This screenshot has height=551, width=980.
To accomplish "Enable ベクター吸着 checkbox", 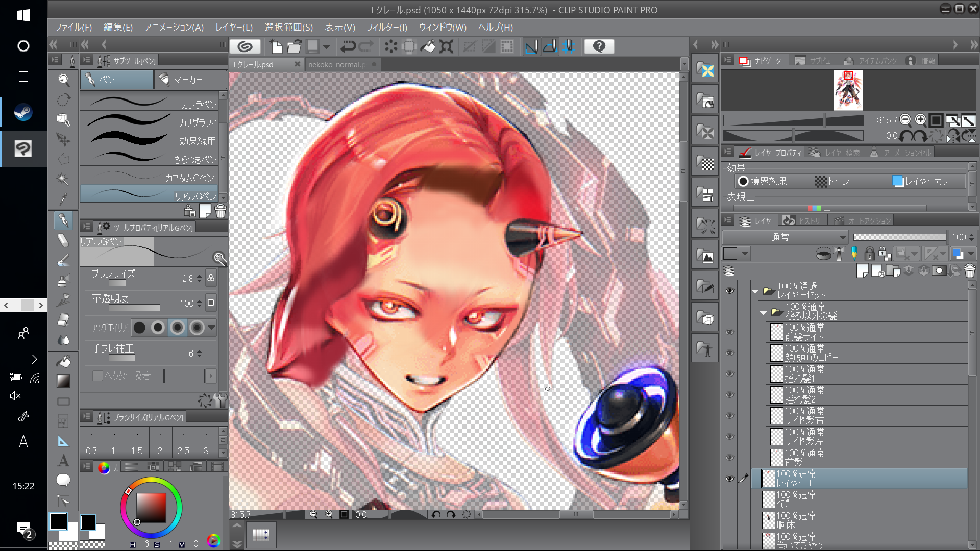I will click(97, 375).
